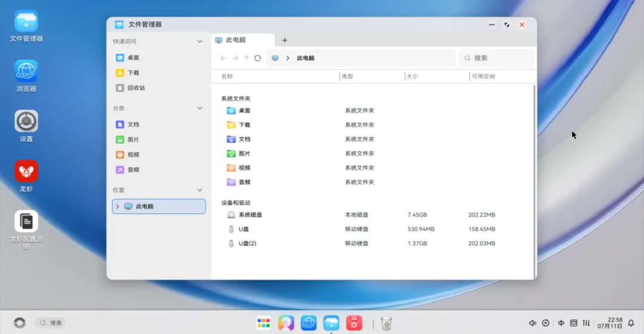Go to 桌面 in quick access sidebar
644x334 pixels.
pyautogui.click(x=159, y=57)
